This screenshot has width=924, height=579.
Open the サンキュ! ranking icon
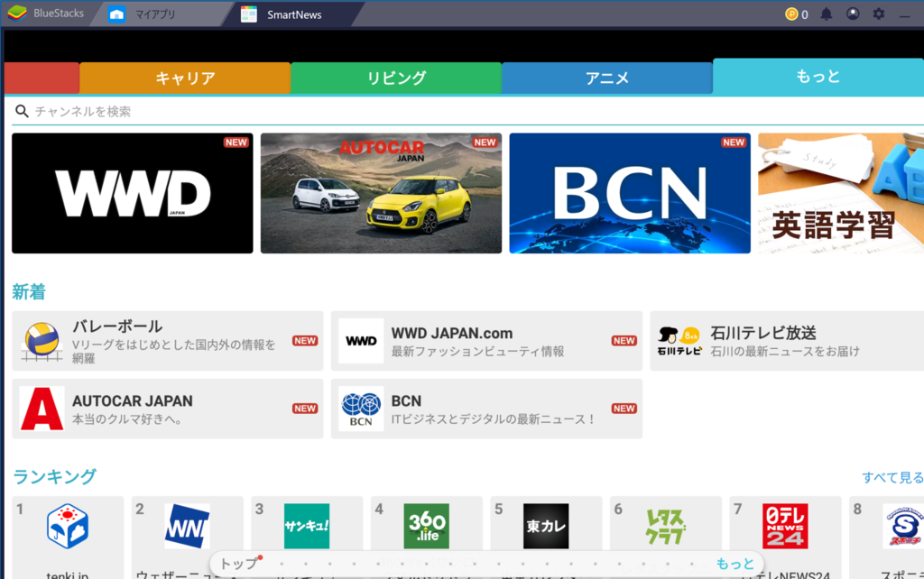pos(307,526)
